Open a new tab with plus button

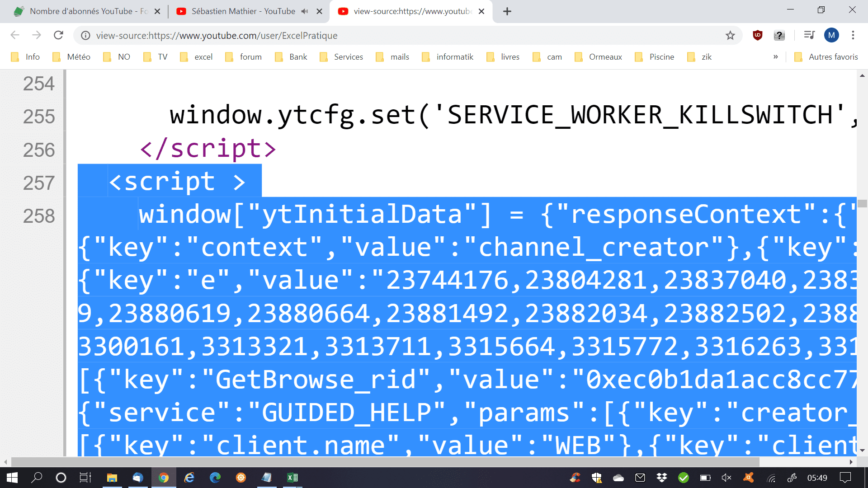(x=507, y=11)
